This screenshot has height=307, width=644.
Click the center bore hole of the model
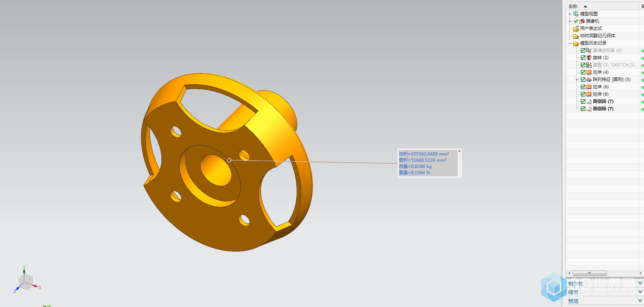pos(216,170)
